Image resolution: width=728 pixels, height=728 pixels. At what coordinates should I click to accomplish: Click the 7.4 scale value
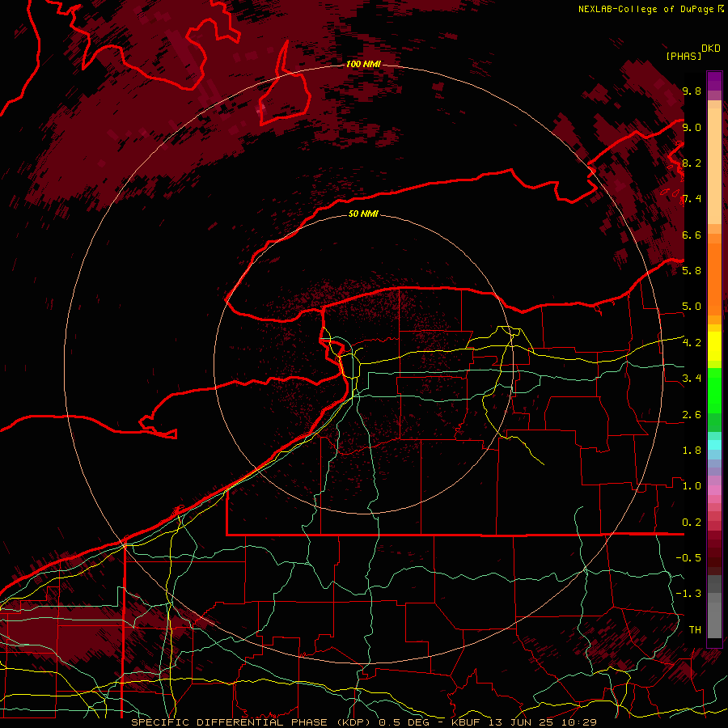(692, 199)
